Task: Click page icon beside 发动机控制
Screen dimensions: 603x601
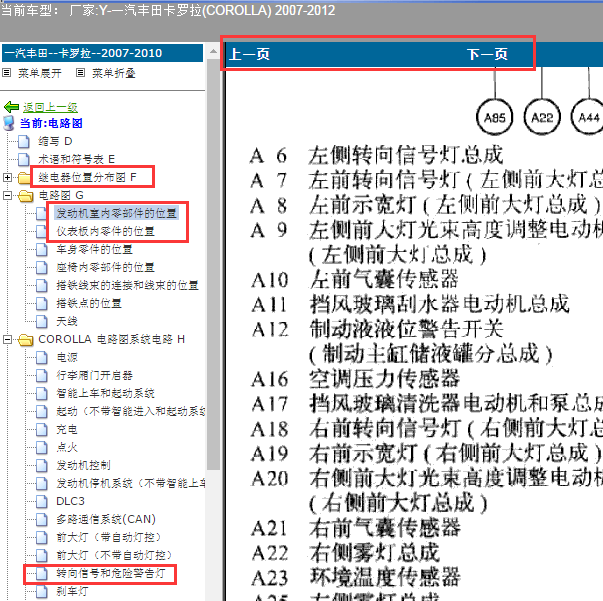Action: click(42, 466)
